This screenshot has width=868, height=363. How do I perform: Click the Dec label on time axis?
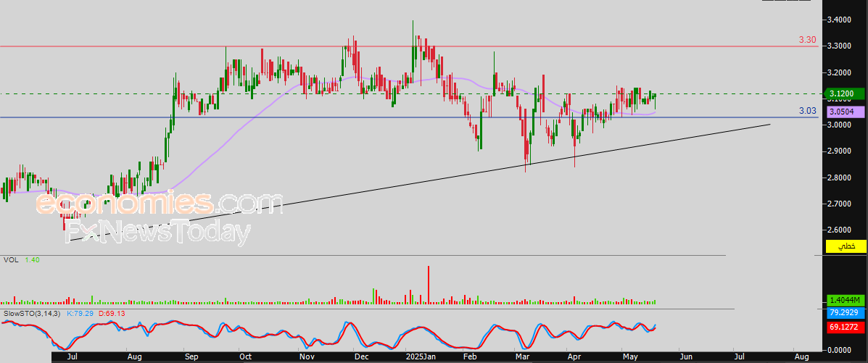coord(361,357)
